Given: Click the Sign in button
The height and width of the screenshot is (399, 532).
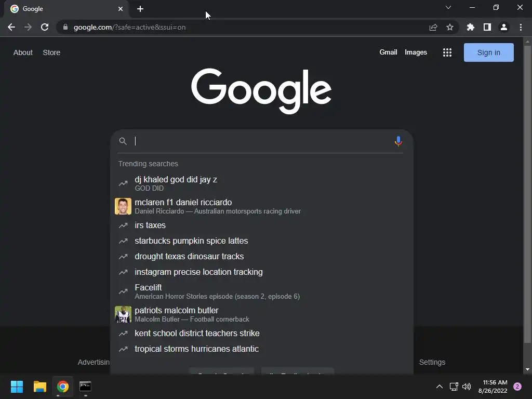Looking at the screenshot, I should coord(488,52).
